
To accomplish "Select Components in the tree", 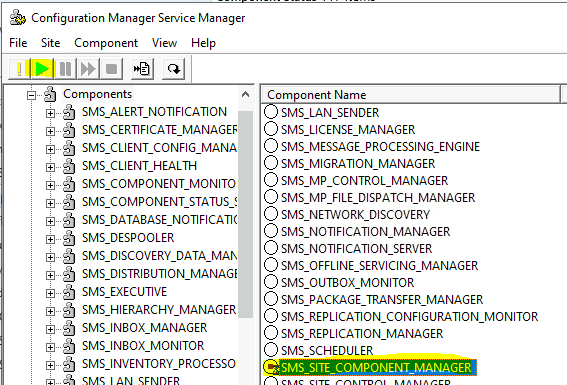I will 98,94.
